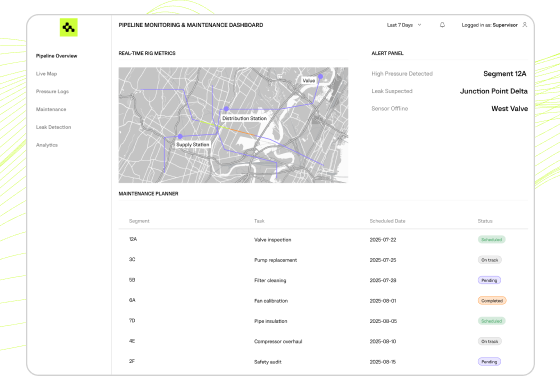Go to Pressure Logs
Image resolution: width=560 pixels, height=390 pixels.
coord(52,92)
